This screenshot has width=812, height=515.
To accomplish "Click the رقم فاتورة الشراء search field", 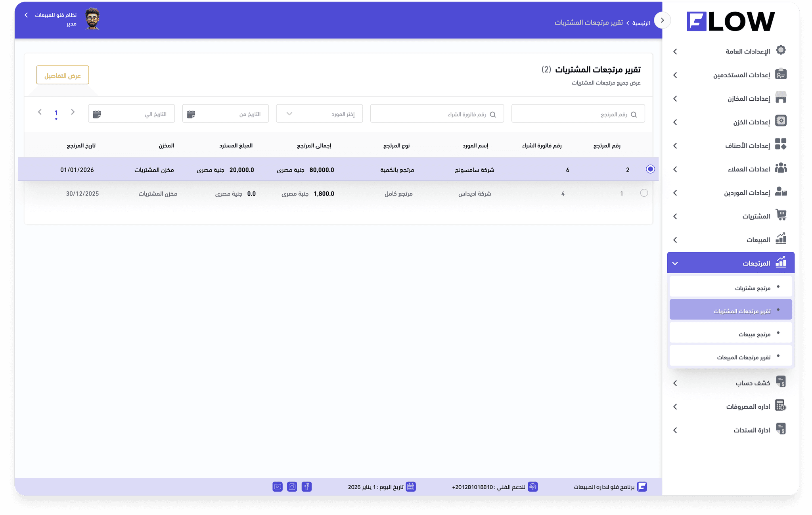I will tap(437, 114).
